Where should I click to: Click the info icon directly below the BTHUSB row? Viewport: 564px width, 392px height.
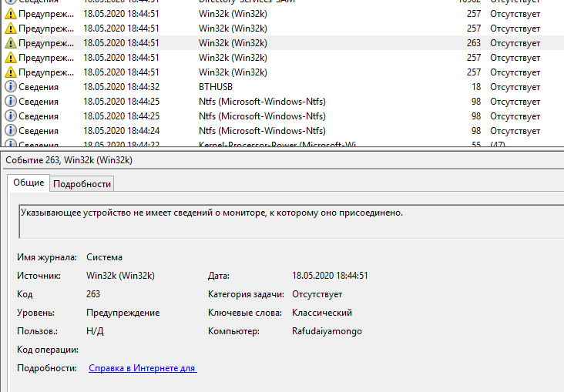(x=10, y=102)
